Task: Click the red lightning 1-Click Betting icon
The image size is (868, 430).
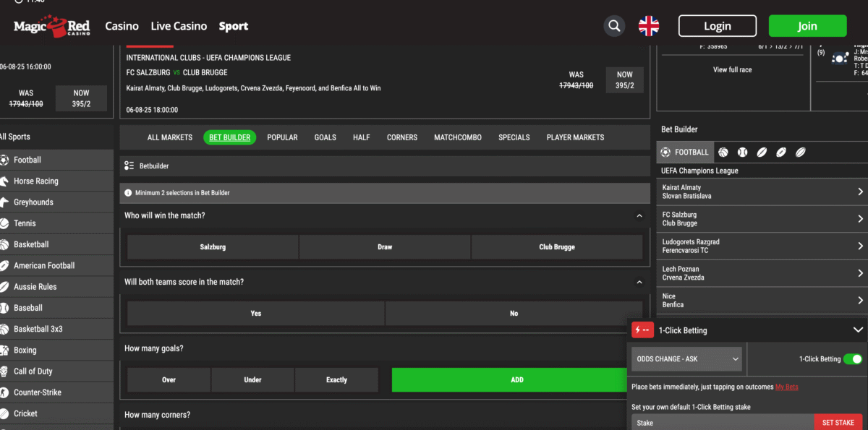Action: tap(642, 330)
